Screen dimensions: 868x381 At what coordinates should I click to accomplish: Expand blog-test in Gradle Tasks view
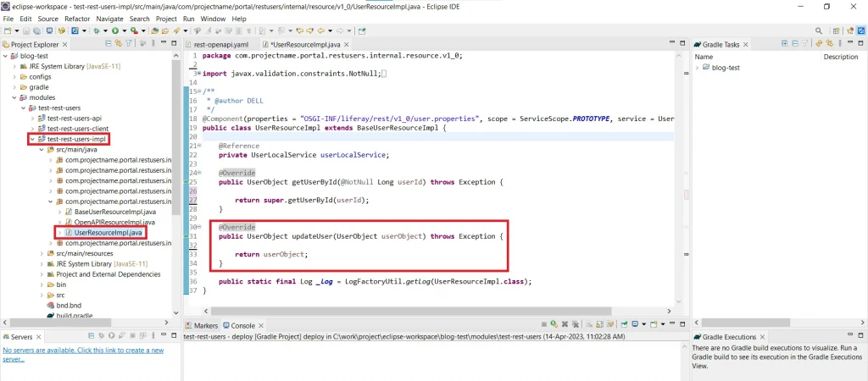[x=697, y=68]
